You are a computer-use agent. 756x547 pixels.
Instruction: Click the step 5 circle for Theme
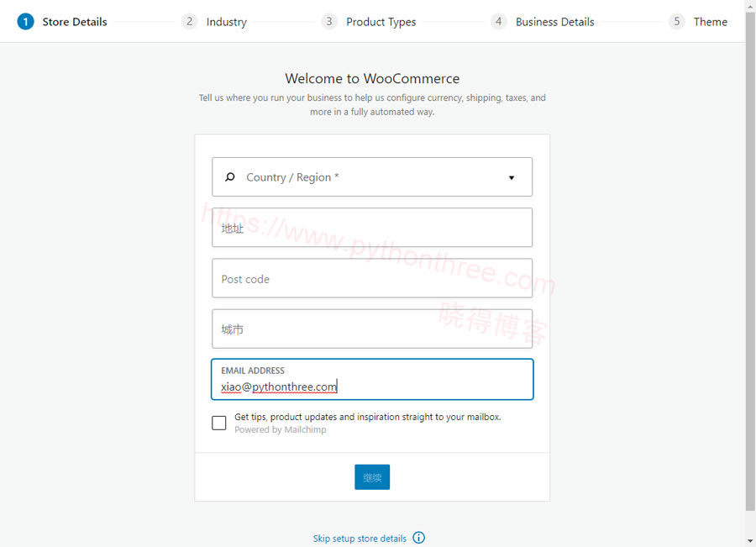point(676,22)
